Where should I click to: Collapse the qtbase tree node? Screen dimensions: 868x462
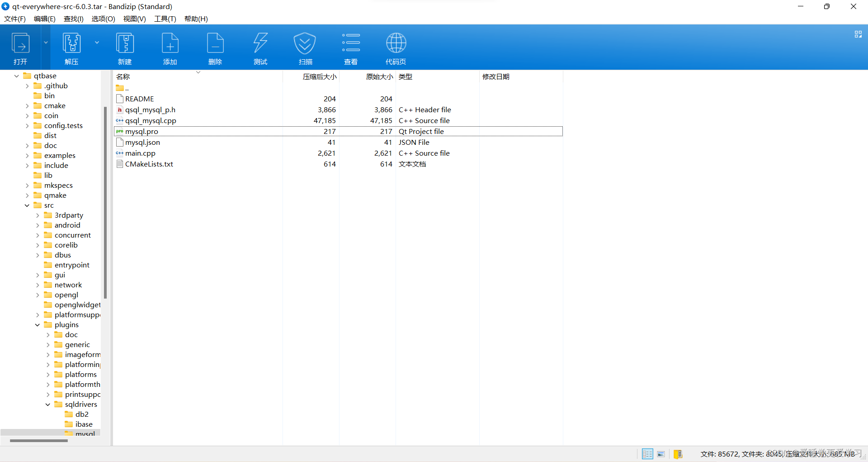click(17, 76)
